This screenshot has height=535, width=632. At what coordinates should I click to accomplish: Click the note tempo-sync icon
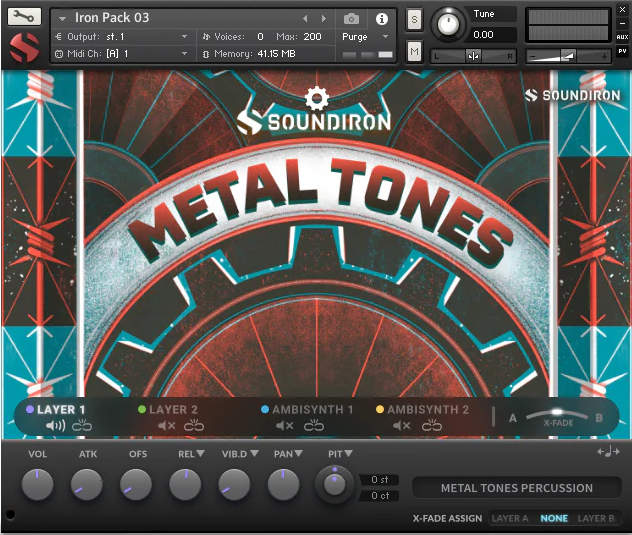pyautogui.click(x=608, y=452)
